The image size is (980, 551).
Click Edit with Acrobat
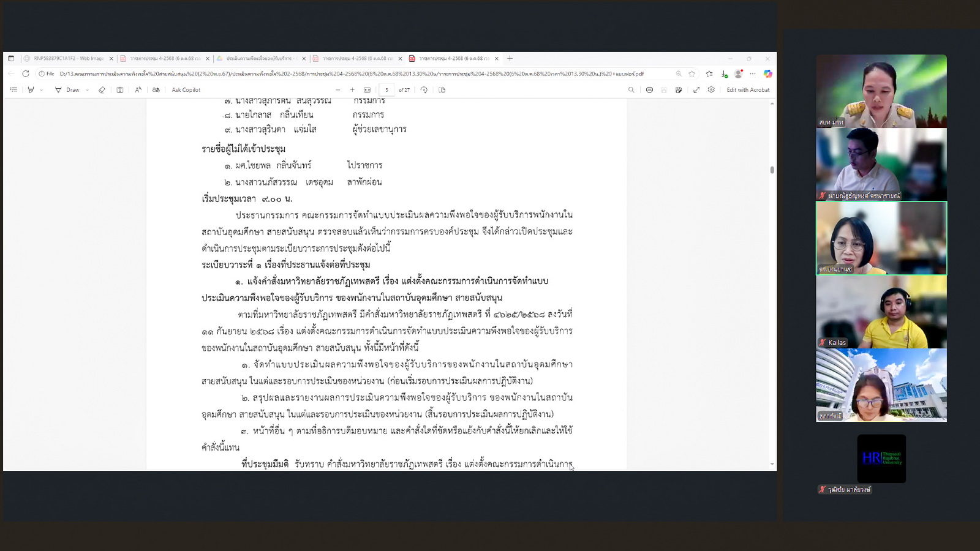pos(748,90)
